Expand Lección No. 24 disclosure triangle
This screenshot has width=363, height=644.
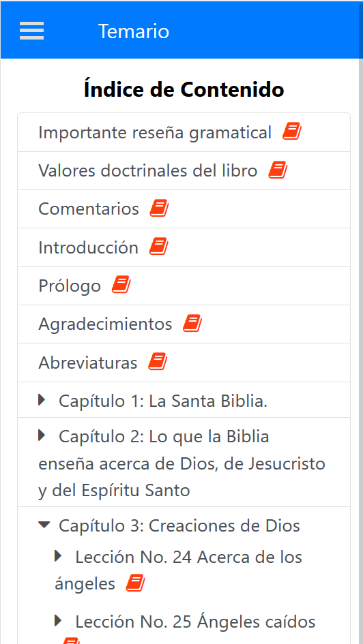(59, 557)
